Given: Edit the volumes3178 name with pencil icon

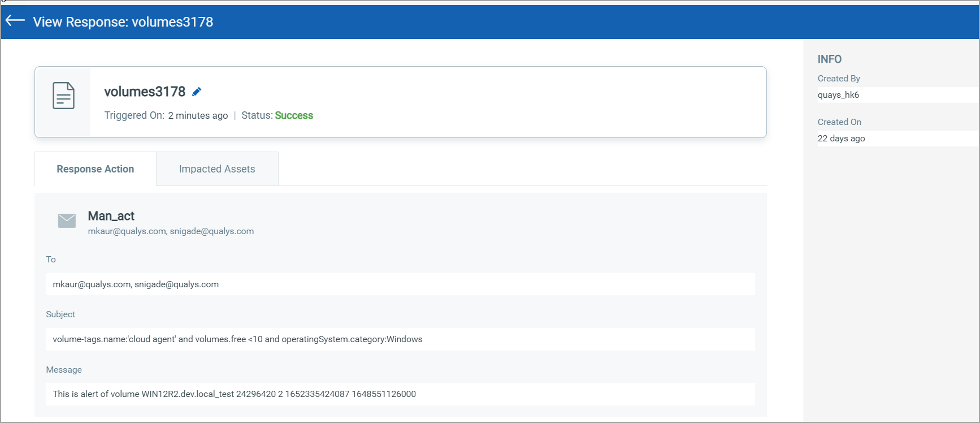Looking at the screenshot, I should click(197, 92).
